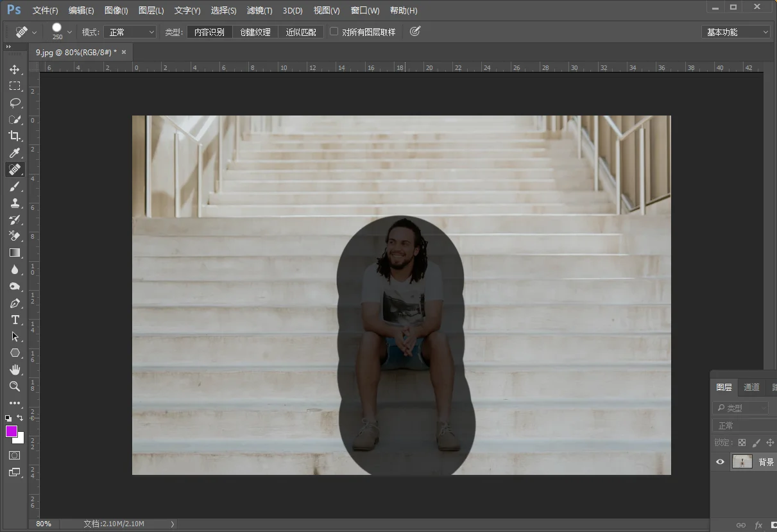The image size is (777, 532).
Task: Switch to the 通道 tab
Action: [x=751, y=387]
